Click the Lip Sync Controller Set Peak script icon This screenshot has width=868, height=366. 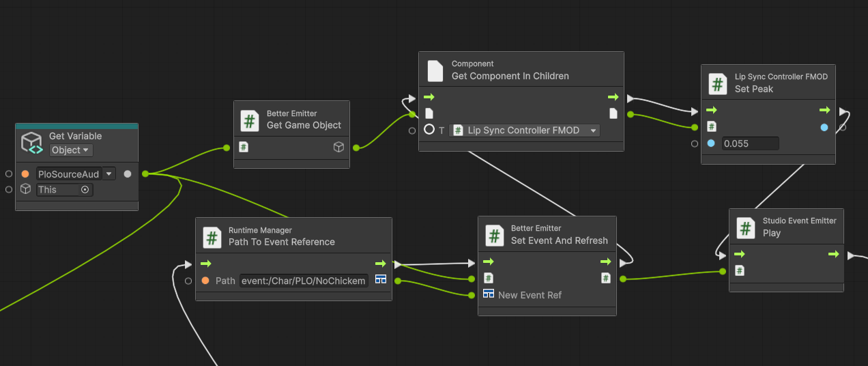[718, 83]
